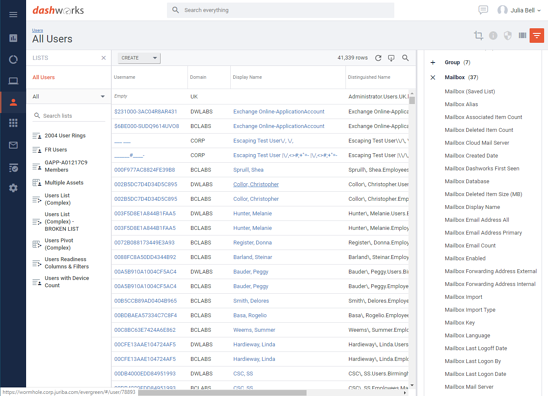Open the GAPP-A01217C9 Members list

tap(66, 166)
